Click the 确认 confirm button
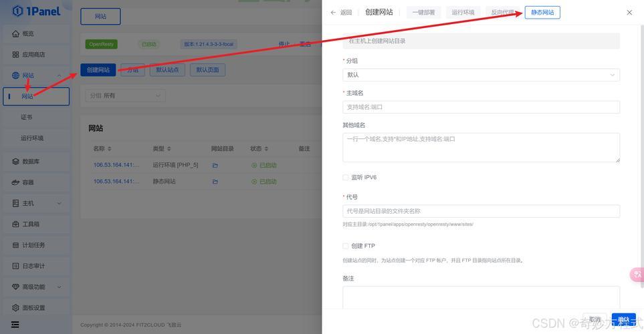The width and height of the screenshot is (644, 334). click(623, 320)
